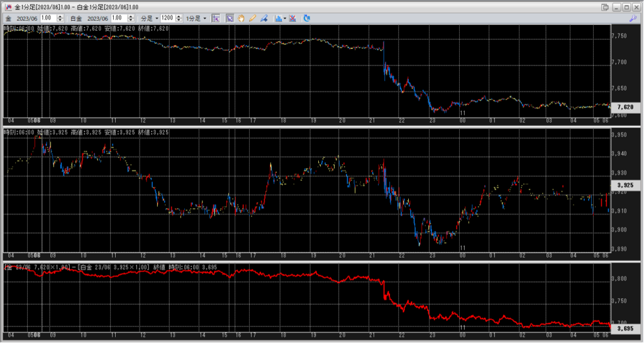This screenshot has width=644, height=343.
Task: Click the 3,695 spread value tag
Action: tap(625, 328)
